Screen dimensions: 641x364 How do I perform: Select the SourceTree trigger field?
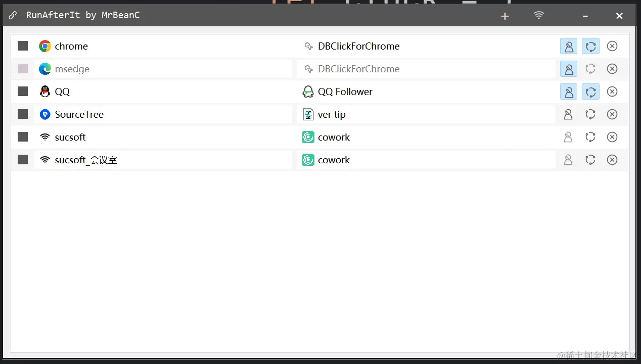tap(163, 114)
